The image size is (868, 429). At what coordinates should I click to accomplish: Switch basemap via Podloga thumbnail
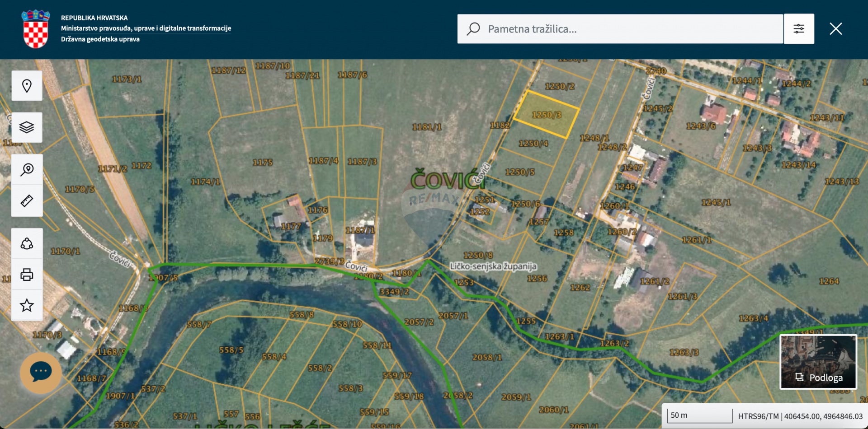818,362
